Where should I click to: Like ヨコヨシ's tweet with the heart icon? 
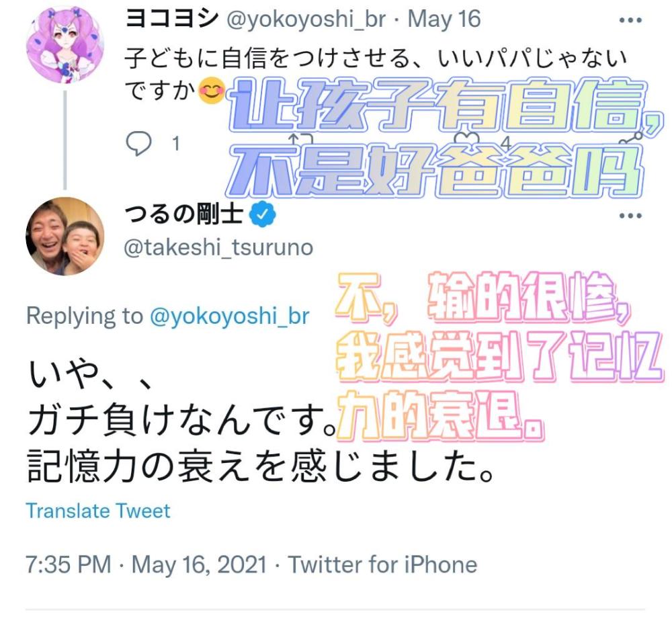coord(466,138)
